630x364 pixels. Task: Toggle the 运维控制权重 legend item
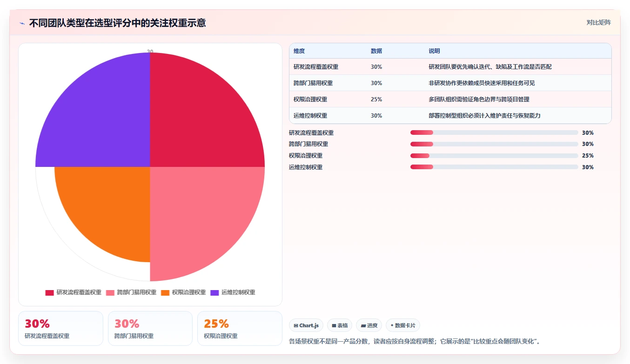233,292
